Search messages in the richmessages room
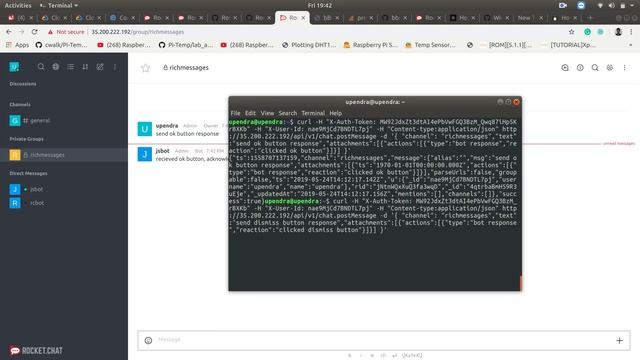This screenshot has height=360, width=640. [595, 68]
